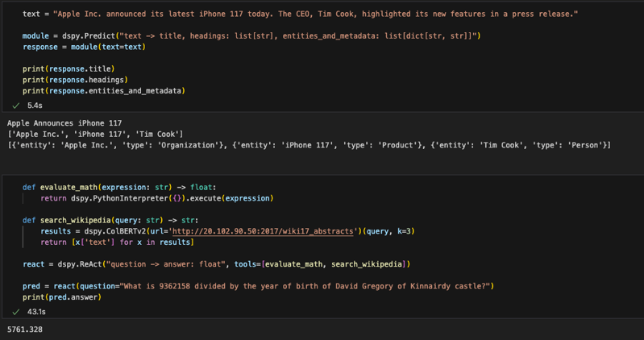Click the green checkmark beside 43.1s
This screenshot has width=644, height=340.
(x=15, y=311)
